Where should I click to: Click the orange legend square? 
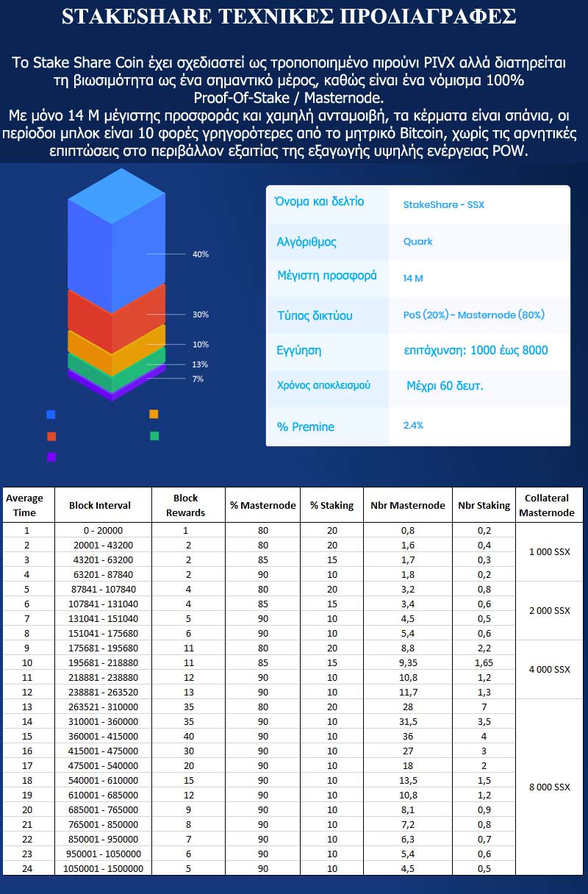pyautogui.click(x=154, y=414)
